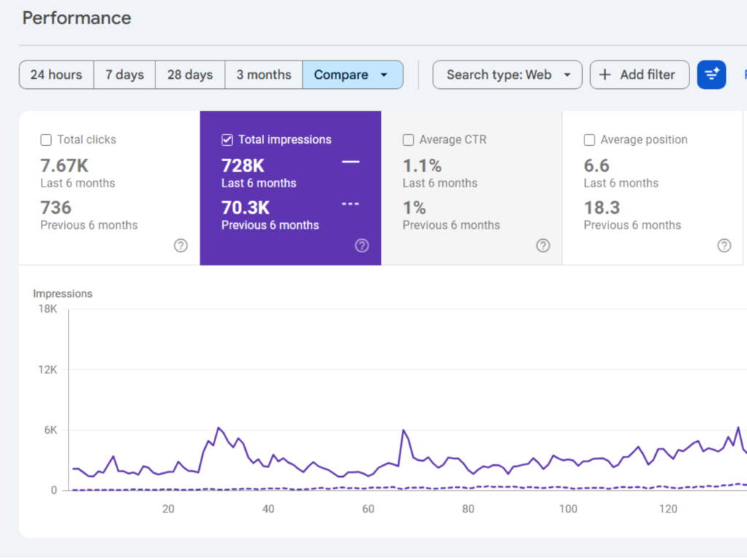Enable the Total clicks checkbox
Viewport: 747px width, 560px height.
coord(46,139)
